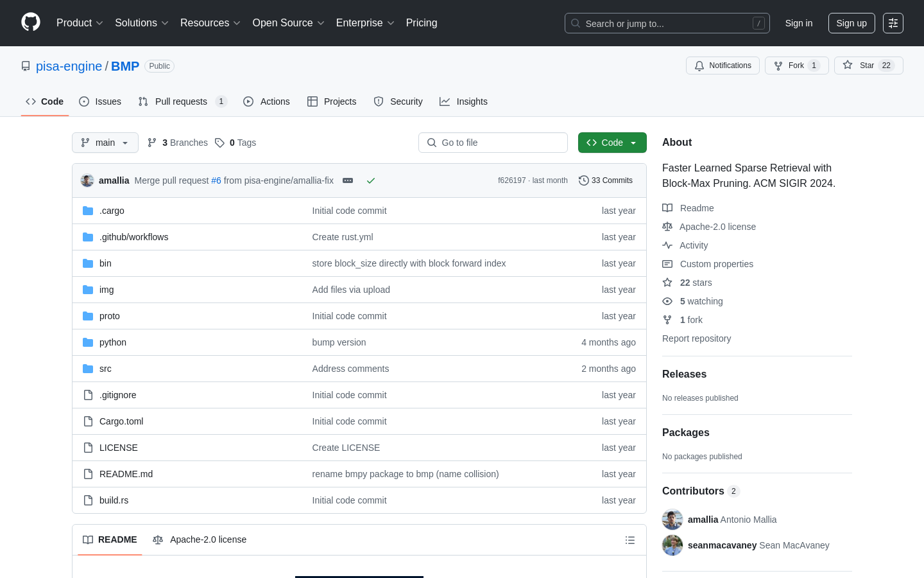Click the Activity pulse icon

pos(667,245)
